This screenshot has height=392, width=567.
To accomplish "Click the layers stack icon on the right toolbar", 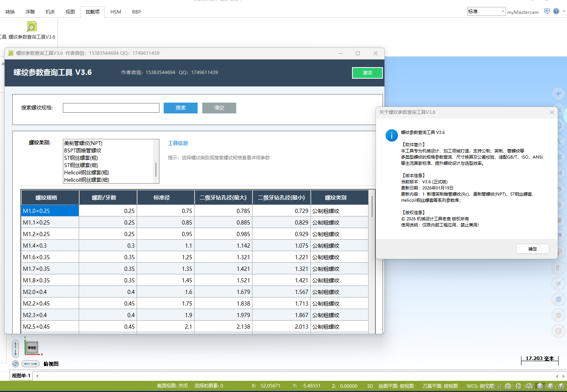I will 558,299.
